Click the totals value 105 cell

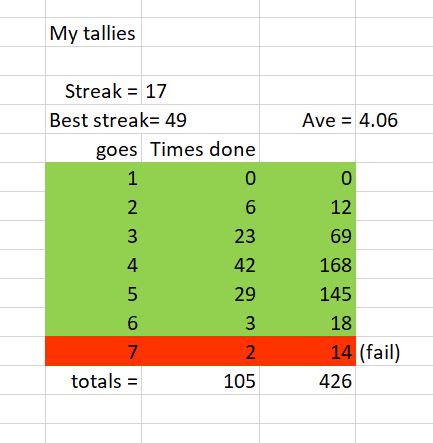click(x=200, y=380)
